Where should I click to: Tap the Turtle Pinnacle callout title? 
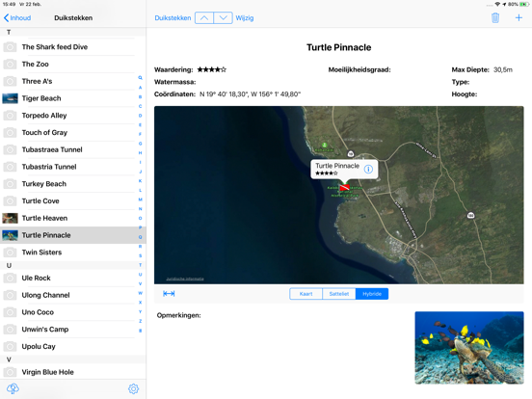coord(337,166)
